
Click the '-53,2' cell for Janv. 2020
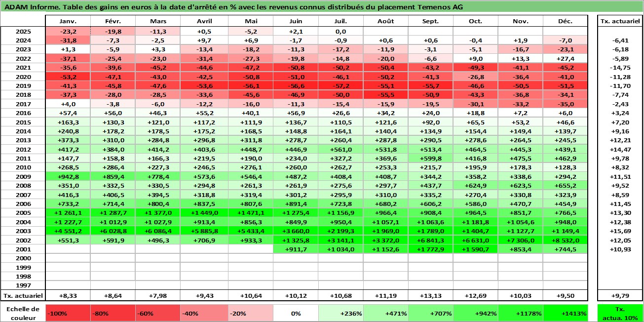point(68,77)
